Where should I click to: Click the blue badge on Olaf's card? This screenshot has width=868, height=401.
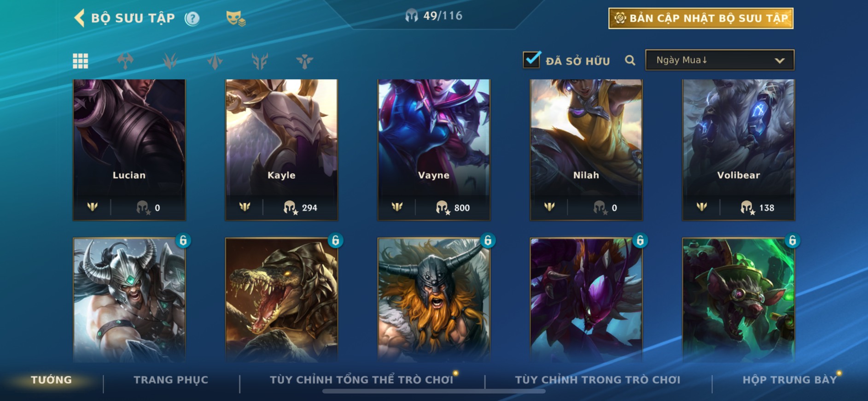[x=488, y=240]
